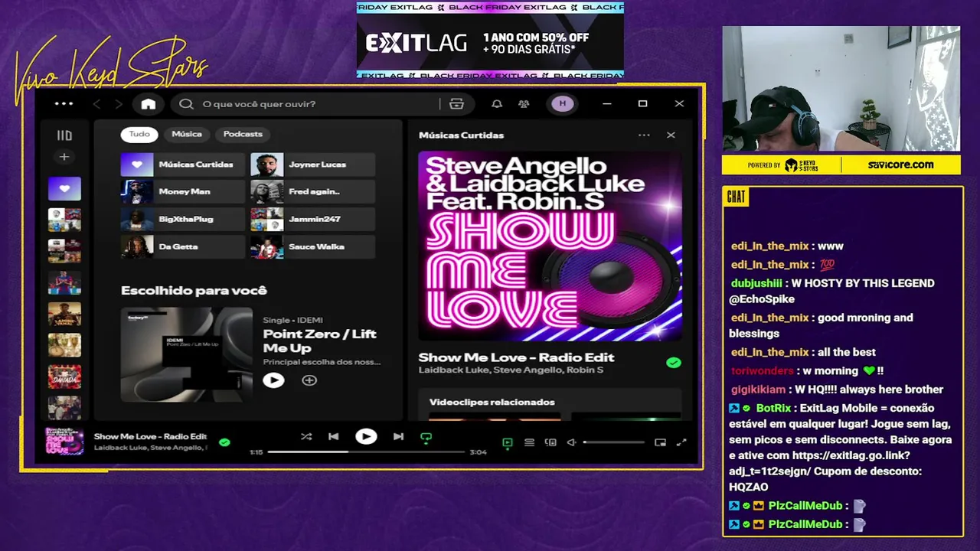Close the Músicas Curtidas now-playing panel
This screenshot has height=551, width=980.
pyautogui.click(x=671, y=135)
